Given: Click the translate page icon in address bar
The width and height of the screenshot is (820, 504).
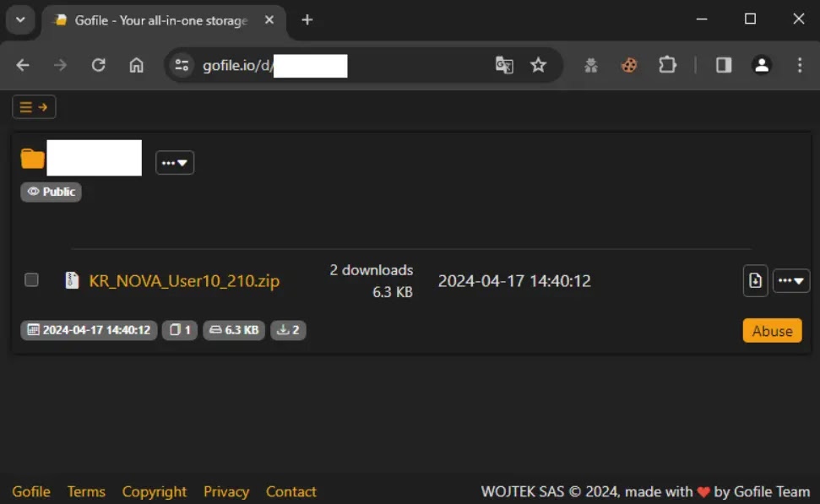Looking at the screenshot, I should coord(504,65).
